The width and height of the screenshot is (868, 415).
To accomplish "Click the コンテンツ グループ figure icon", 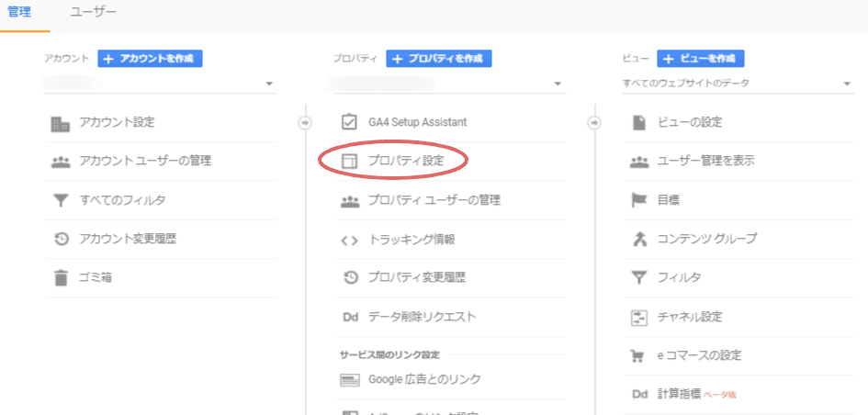I will [x=639, y=239].
